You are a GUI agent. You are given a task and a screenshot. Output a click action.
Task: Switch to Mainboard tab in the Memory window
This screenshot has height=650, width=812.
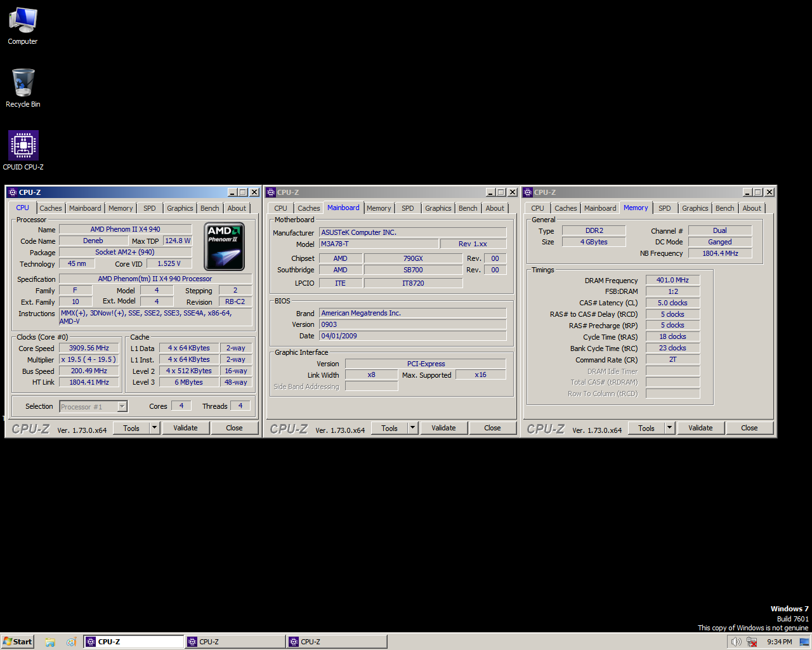(600, 208)
